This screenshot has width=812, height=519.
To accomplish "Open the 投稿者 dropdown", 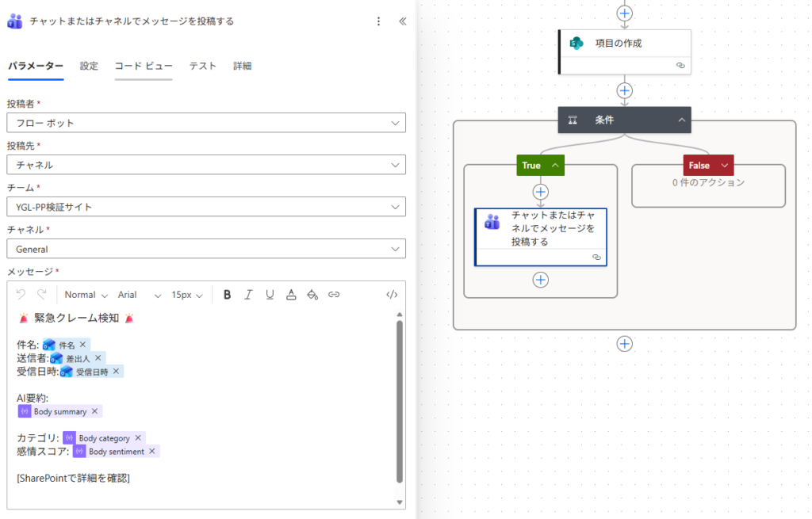I will pos(206,123).
